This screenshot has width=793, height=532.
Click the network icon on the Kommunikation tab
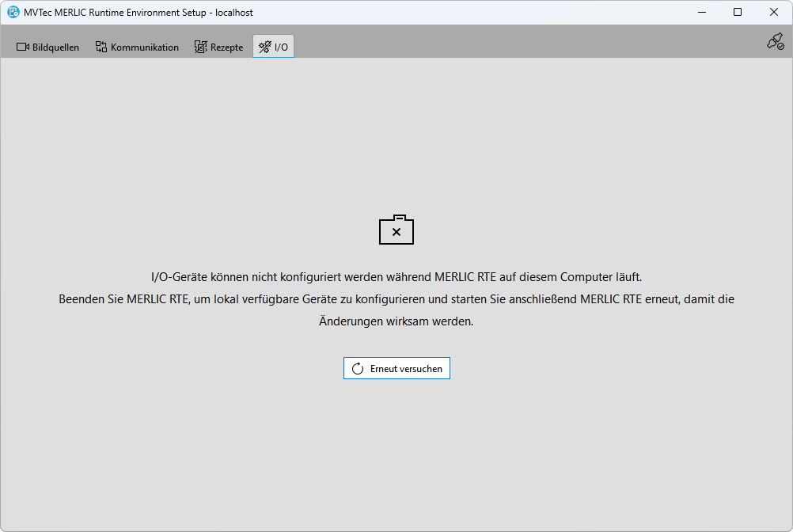click(x=101, y=47)
